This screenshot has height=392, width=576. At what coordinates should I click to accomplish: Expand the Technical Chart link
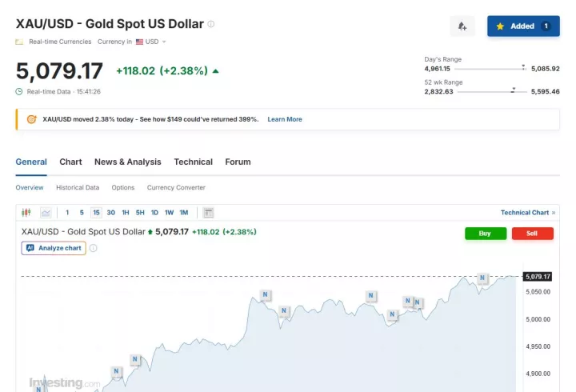coord(528,213)
